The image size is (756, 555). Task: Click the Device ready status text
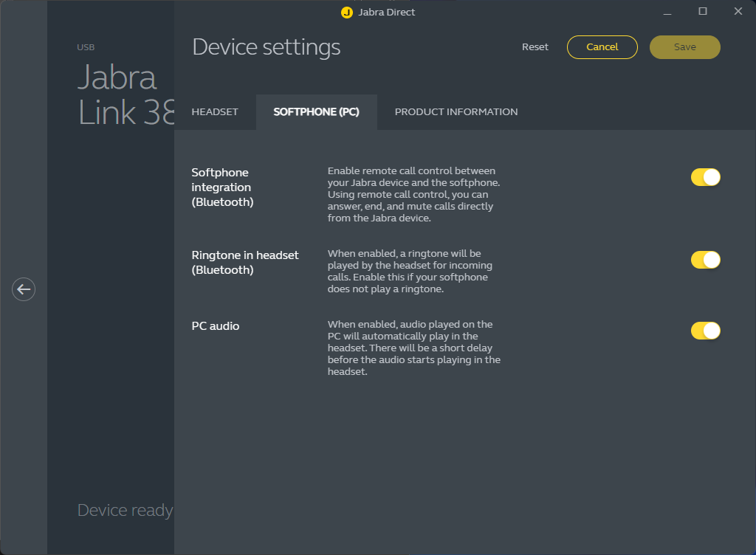coord(126,510)
